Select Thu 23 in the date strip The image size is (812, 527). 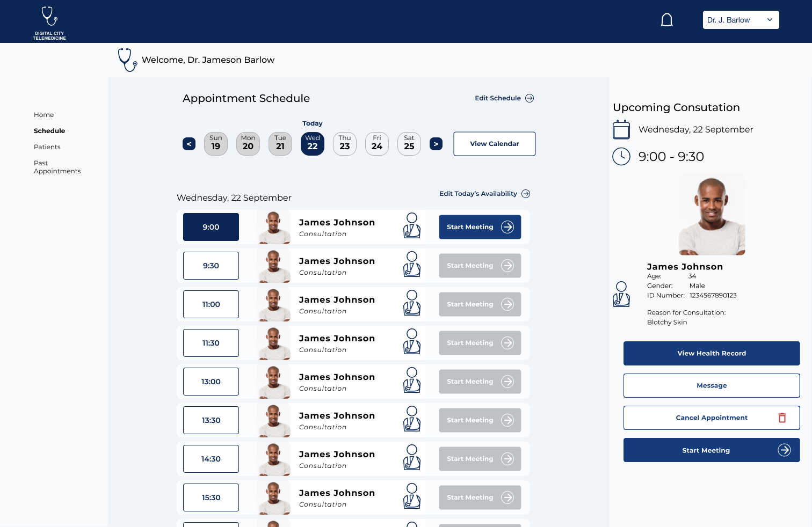click(345, 144)
